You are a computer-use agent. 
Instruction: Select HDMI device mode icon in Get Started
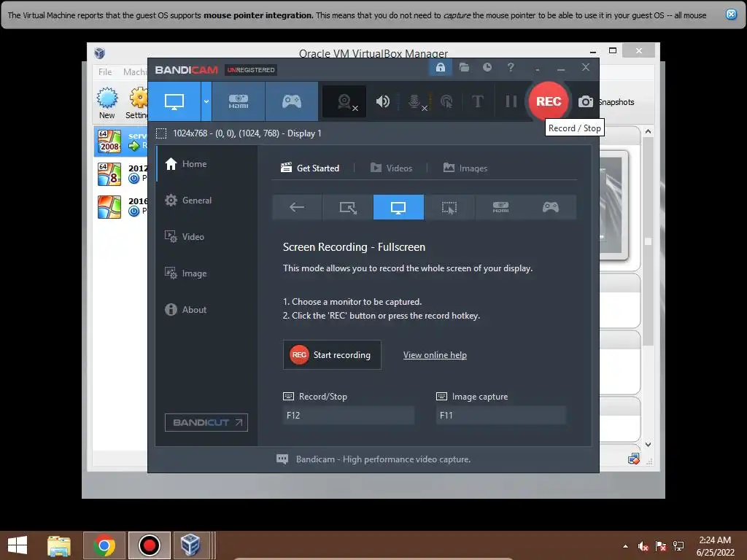(500, 207)
